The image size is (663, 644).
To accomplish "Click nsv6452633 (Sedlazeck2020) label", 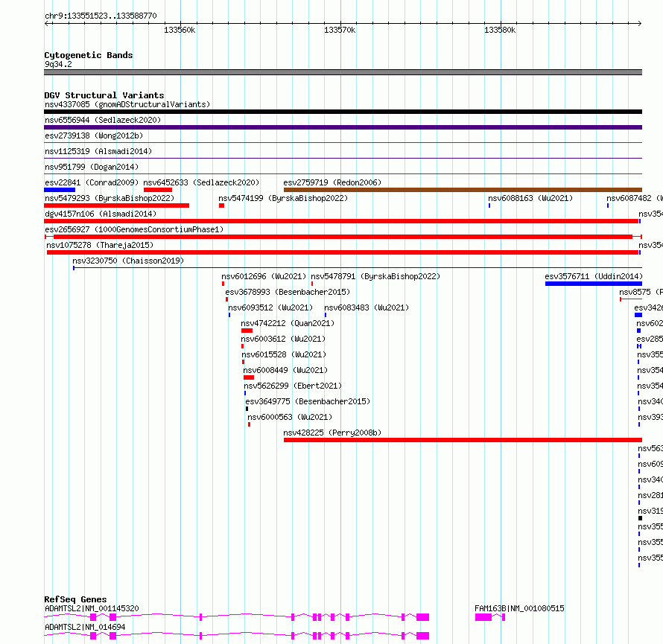I will coord(201,182).
